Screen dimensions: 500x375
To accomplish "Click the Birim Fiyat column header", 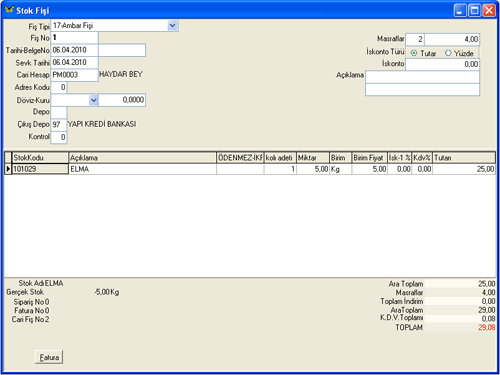I will [369, 158].
